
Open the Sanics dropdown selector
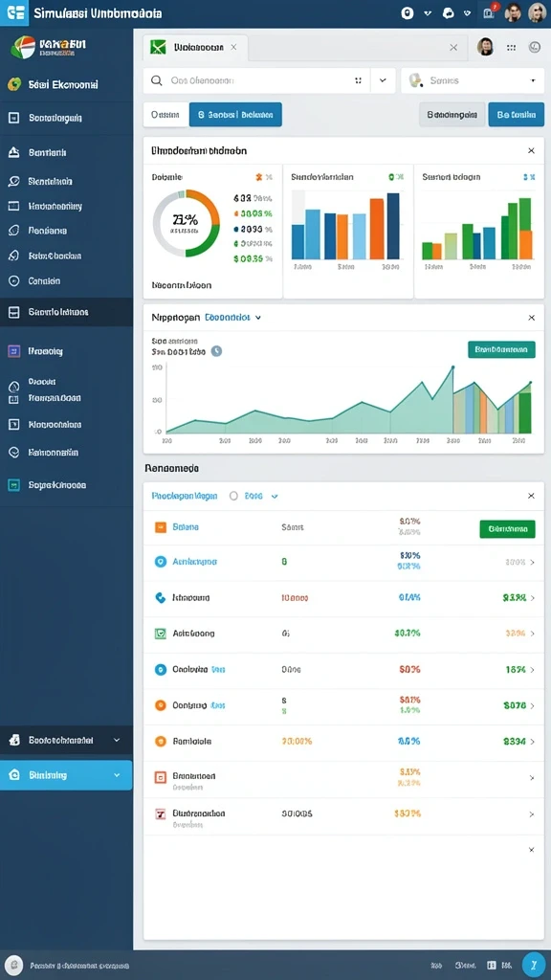pos(473,80)
